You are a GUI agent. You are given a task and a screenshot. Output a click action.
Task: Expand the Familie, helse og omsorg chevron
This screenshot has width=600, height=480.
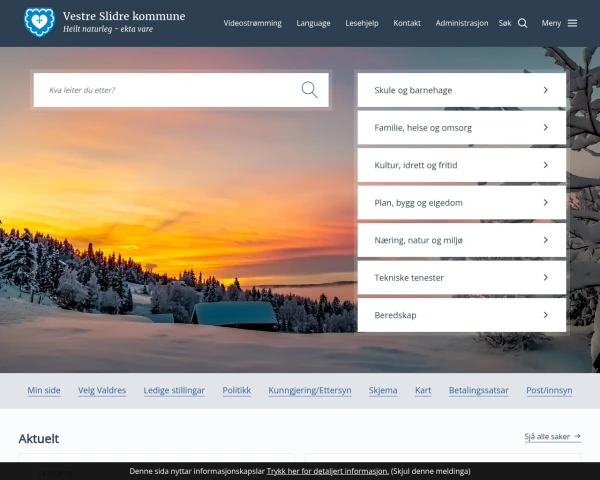coord(545,128)
